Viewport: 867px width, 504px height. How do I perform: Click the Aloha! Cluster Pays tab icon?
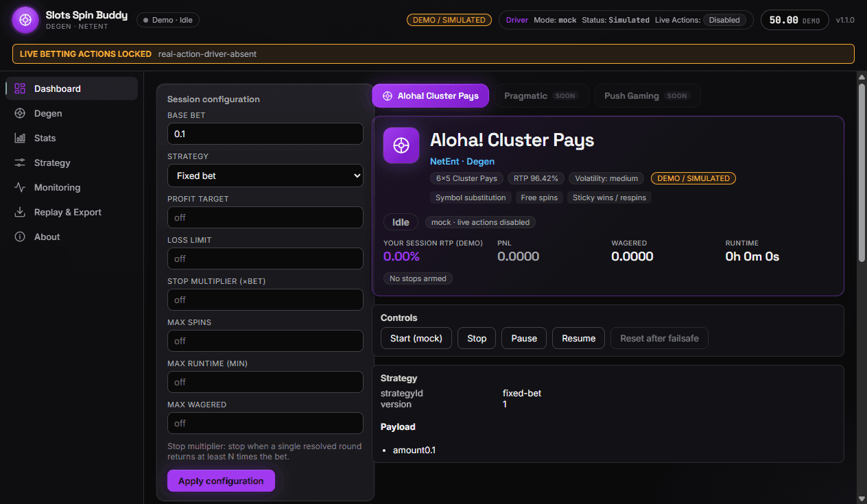[x=388, y=96]
